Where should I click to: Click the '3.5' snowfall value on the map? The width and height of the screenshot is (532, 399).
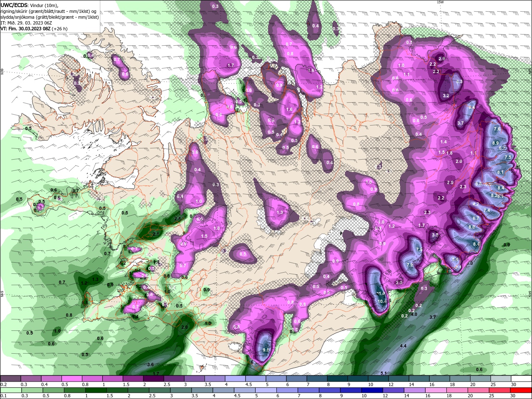coord(435,235)
